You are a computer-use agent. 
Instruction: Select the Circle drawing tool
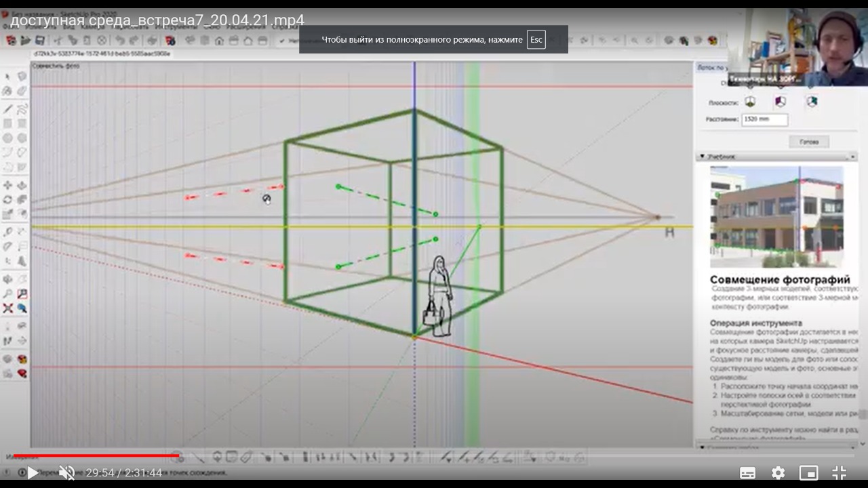point(8,138)
